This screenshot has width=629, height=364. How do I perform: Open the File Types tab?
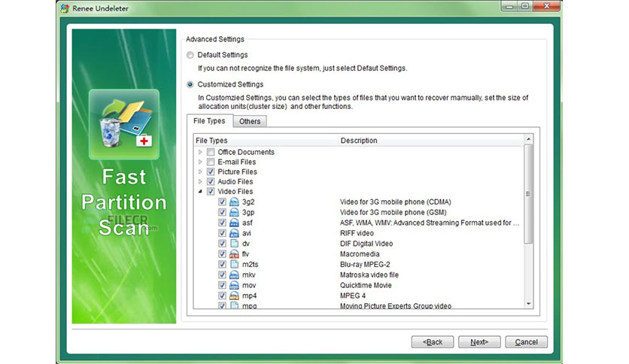coord(209,120)
